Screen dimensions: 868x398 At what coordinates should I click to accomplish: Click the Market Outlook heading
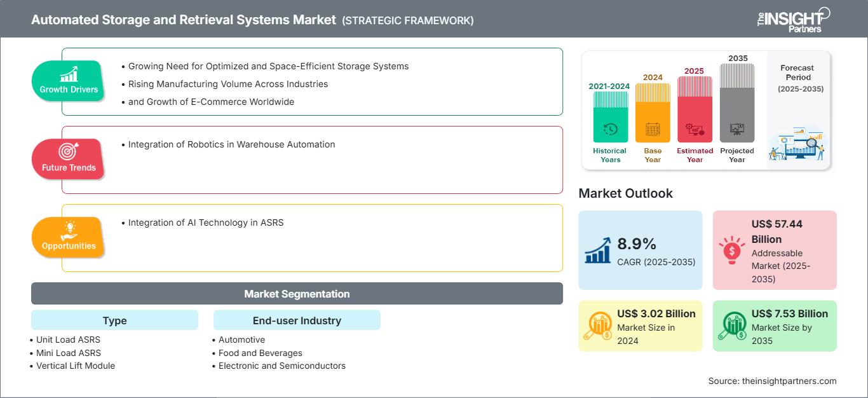[x=625, y=193]
